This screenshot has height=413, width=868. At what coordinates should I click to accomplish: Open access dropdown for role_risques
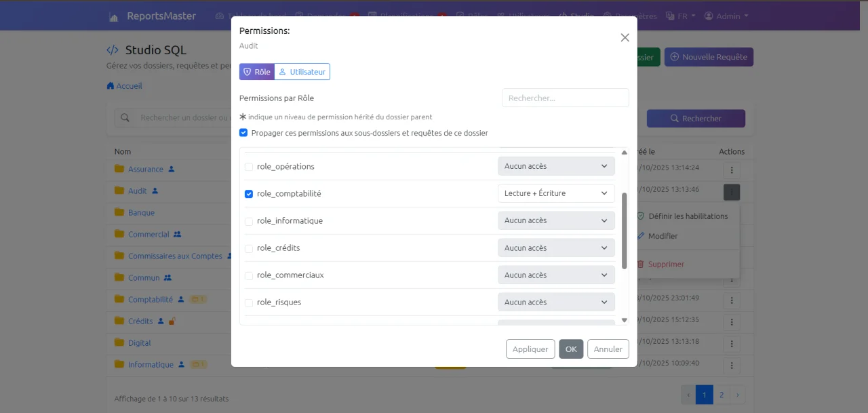click(x=556, y=302)
